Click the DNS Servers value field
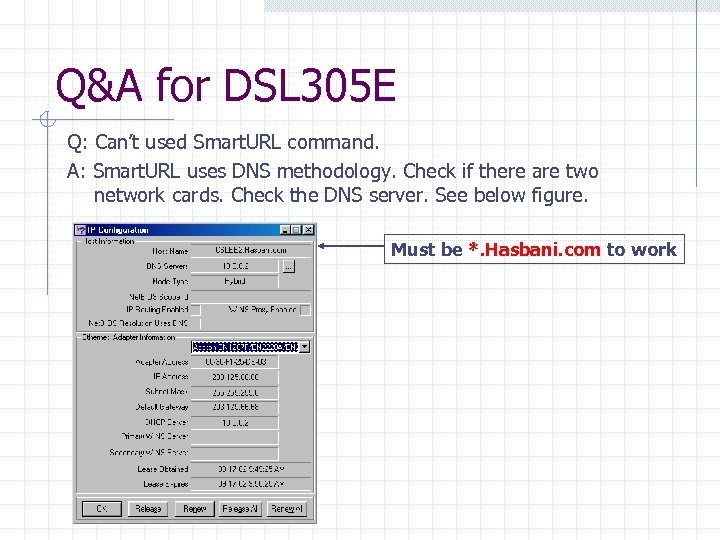 pyautogui.click(x=235, y=266)
